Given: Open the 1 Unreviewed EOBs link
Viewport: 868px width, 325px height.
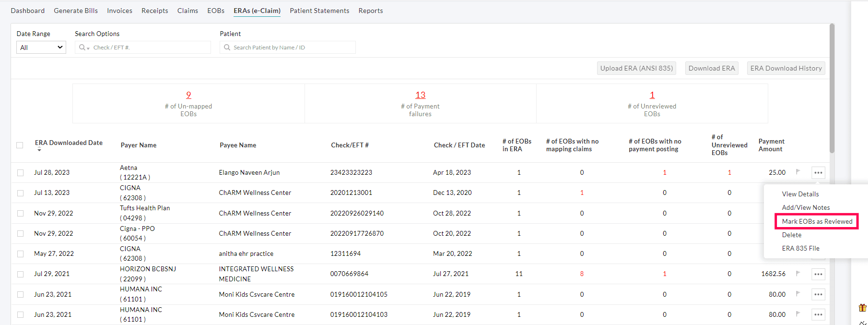Looking at the screenshot, I should coord(652,95).
